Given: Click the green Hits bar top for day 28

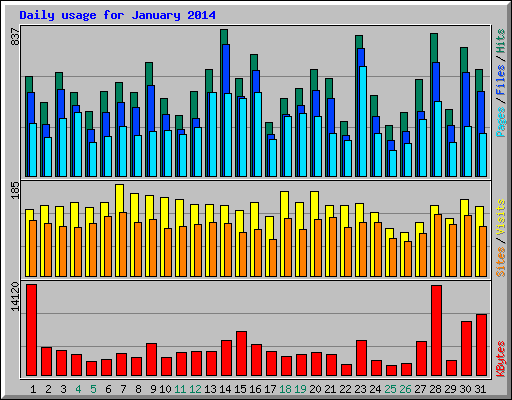Looking at the screenshot, I should point(434,48).
